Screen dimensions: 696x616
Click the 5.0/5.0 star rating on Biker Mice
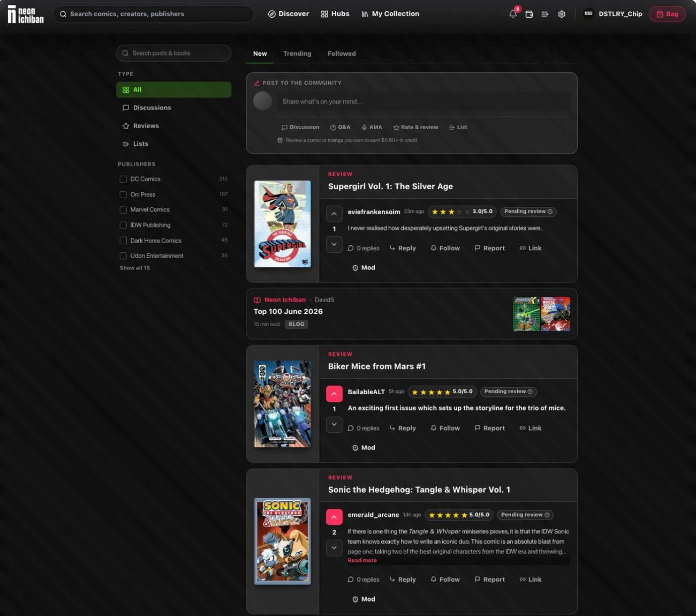point(442,392)
